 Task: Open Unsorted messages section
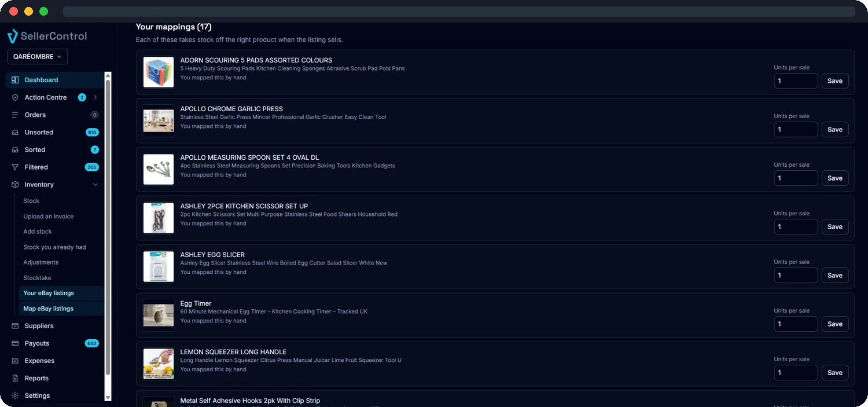tap(55, 132)
